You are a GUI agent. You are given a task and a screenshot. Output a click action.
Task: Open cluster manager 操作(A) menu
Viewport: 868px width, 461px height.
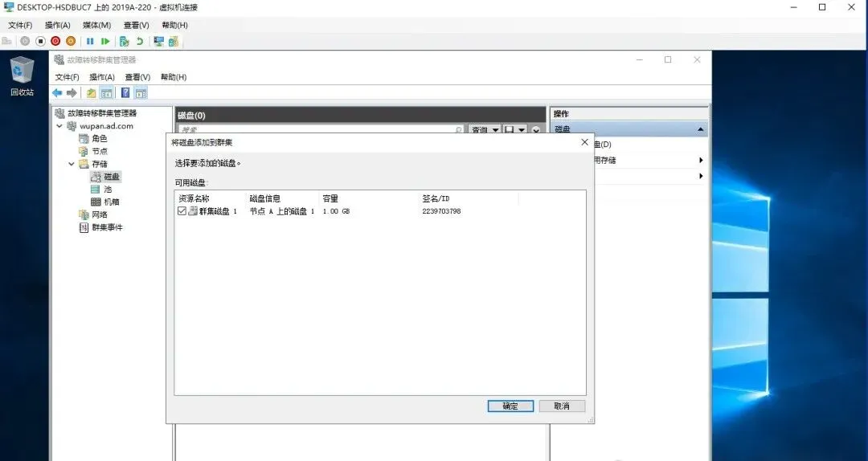point(102,77)
